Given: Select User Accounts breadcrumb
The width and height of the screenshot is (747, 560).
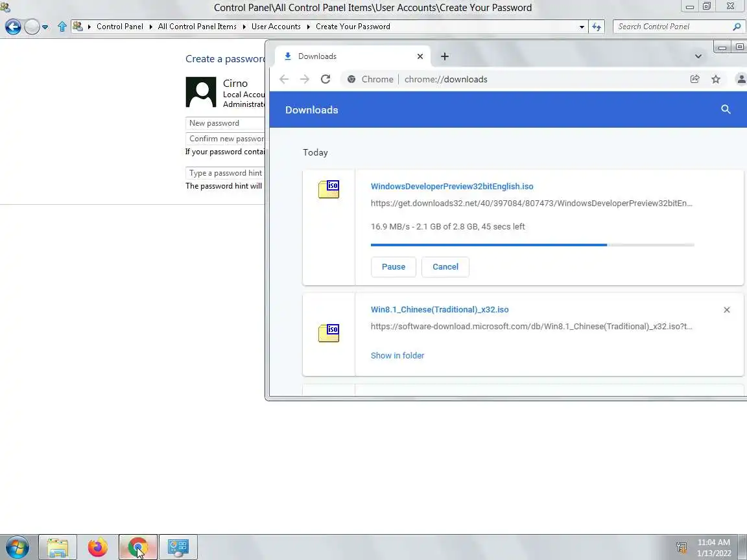Looking at the screenshot, I should tap(276, 27).
